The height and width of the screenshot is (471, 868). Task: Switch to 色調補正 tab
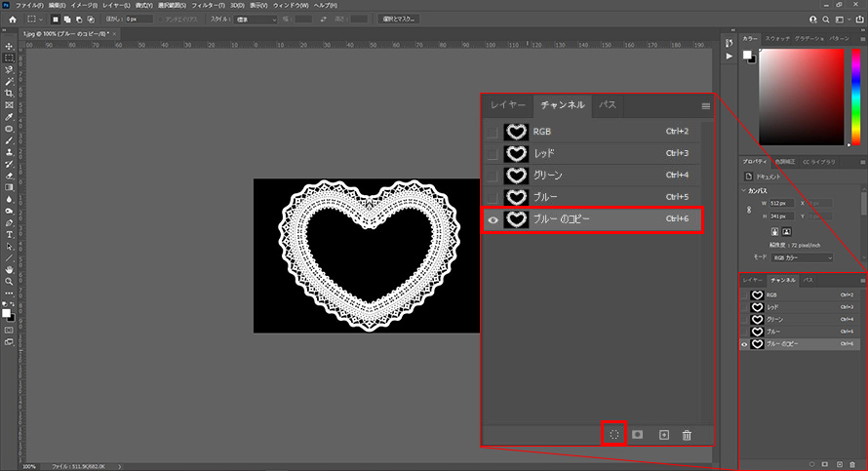784,162
